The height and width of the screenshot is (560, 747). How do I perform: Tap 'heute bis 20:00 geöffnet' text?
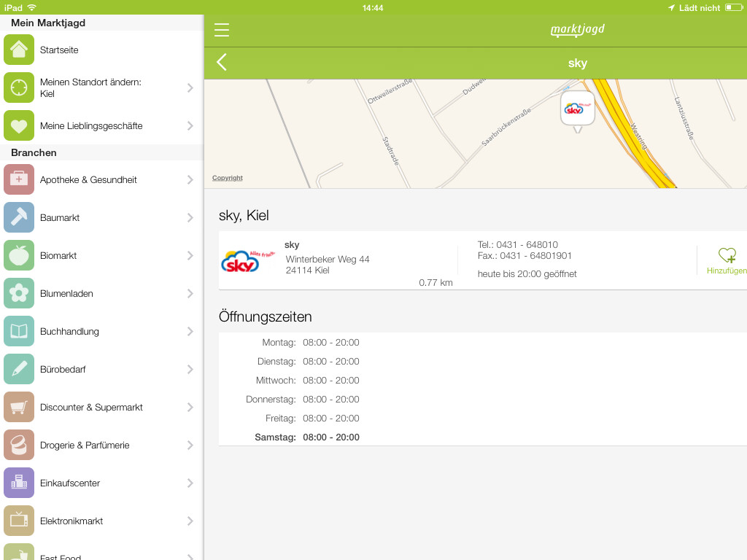[x=527, y=274]
